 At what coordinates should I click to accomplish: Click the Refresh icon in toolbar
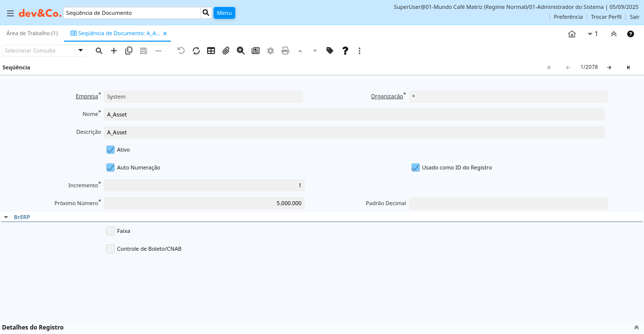click(x=196, y=51)
